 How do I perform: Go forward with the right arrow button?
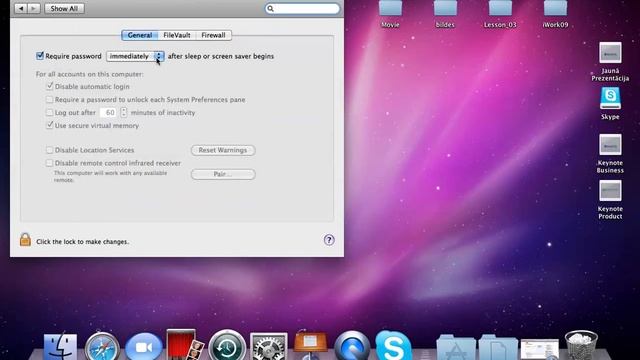34,8
